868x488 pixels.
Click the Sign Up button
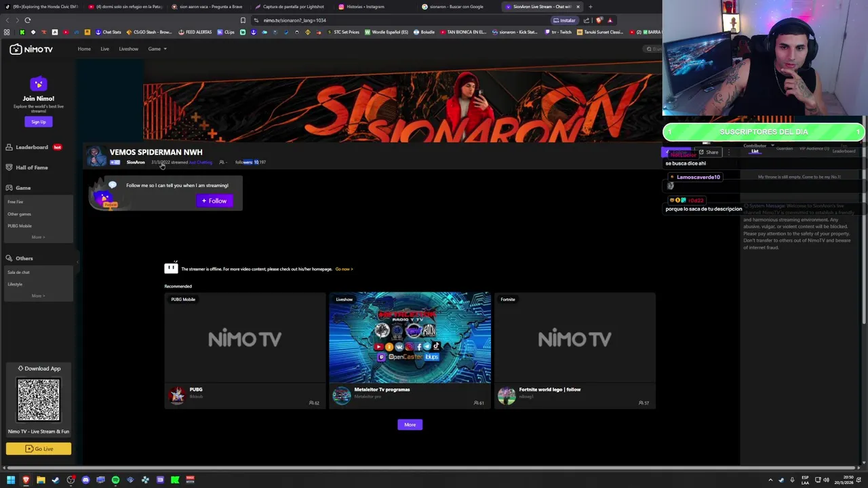click(x=38, y=122)
